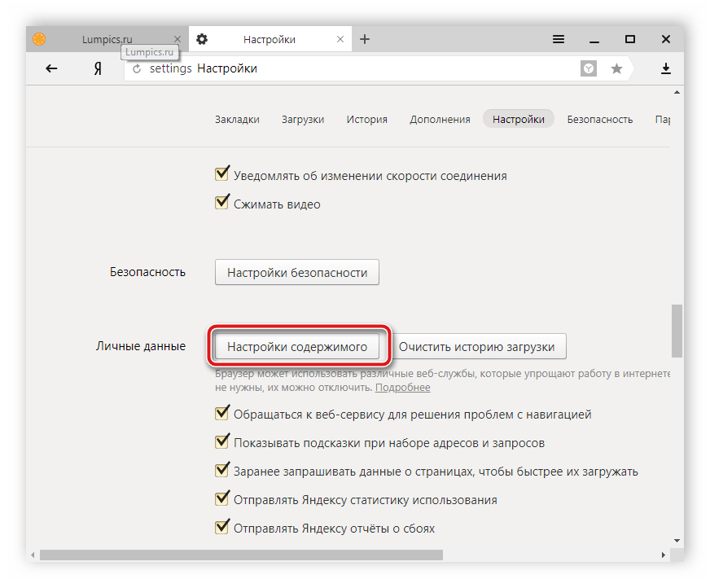Viewport: 710px width, 588px height.
Task: Go to the 'Безопасность' tab
Action: 599,119
